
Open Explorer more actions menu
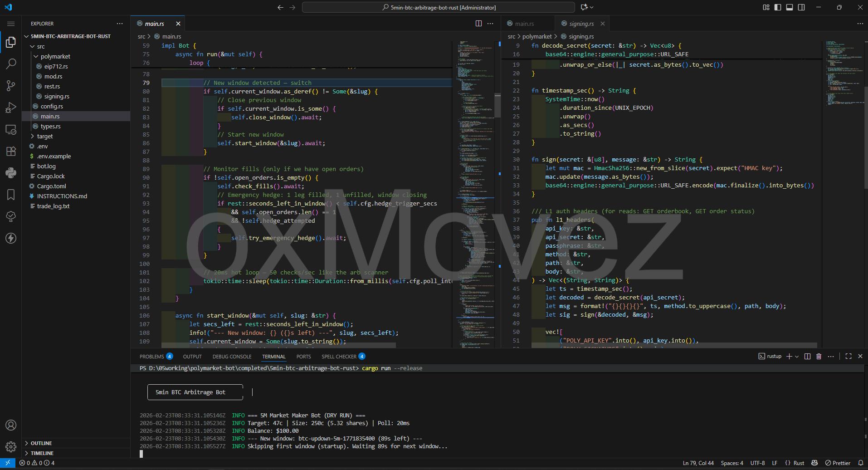click(120, 24)
